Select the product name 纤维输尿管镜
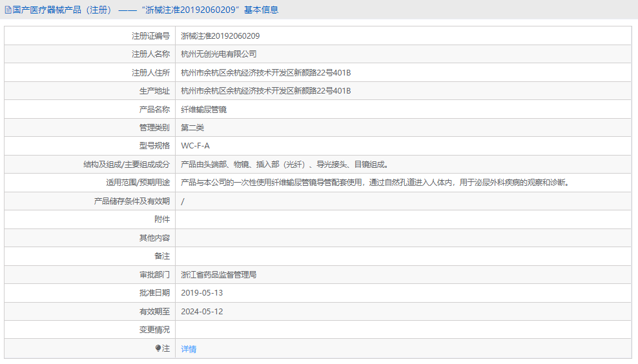Image resolution: width=638 pixels, height=364 pixels. click(203, 110)
